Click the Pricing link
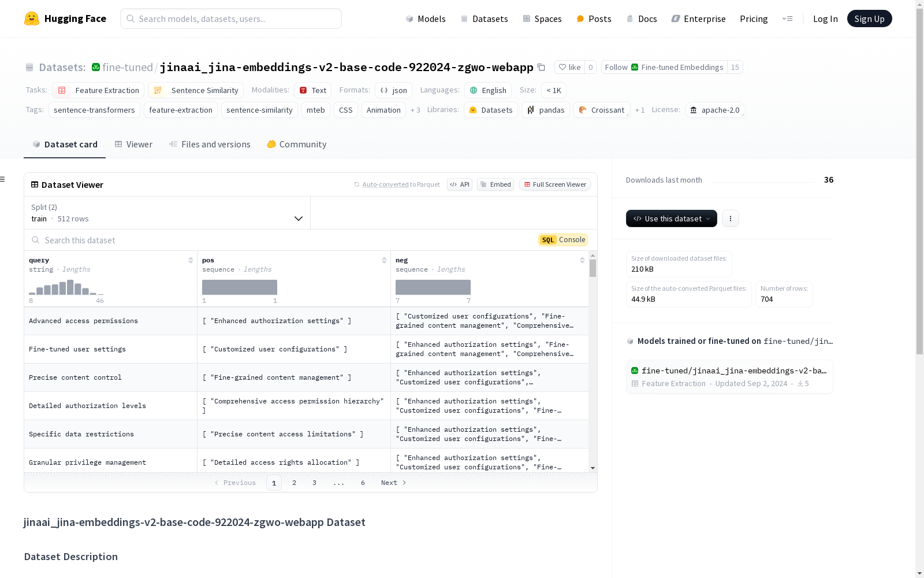This screenshot has width=924, height=578. 754,18
